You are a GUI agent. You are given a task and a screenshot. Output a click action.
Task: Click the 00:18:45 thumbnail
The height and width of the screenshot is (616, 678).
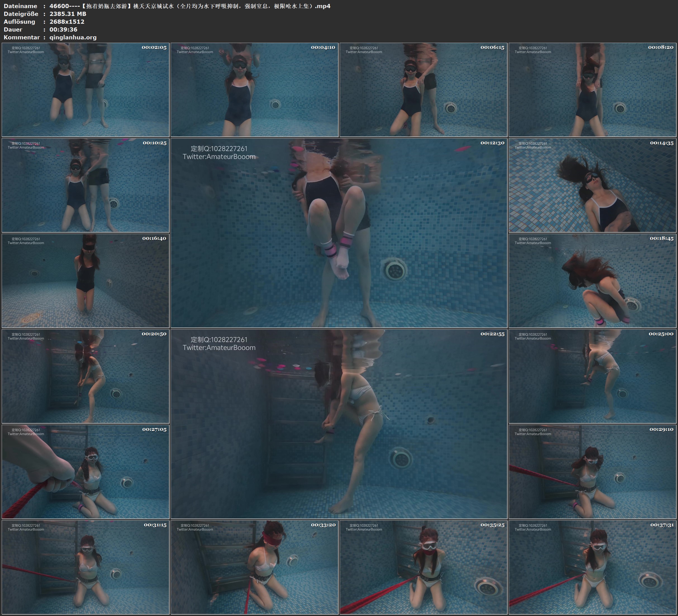click(592, 281)
